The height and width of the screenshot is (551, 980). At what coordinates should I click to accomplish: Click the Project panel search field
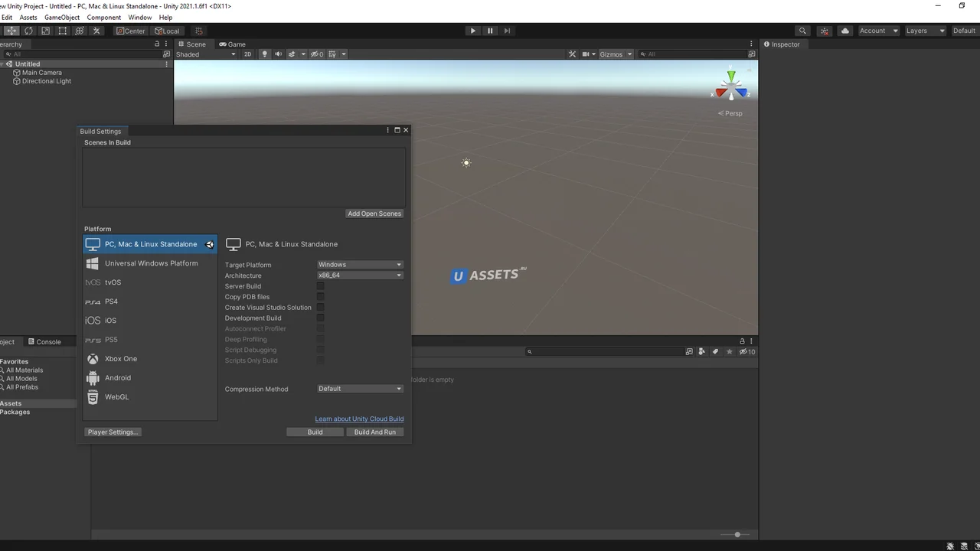click(x=605, y=352)
